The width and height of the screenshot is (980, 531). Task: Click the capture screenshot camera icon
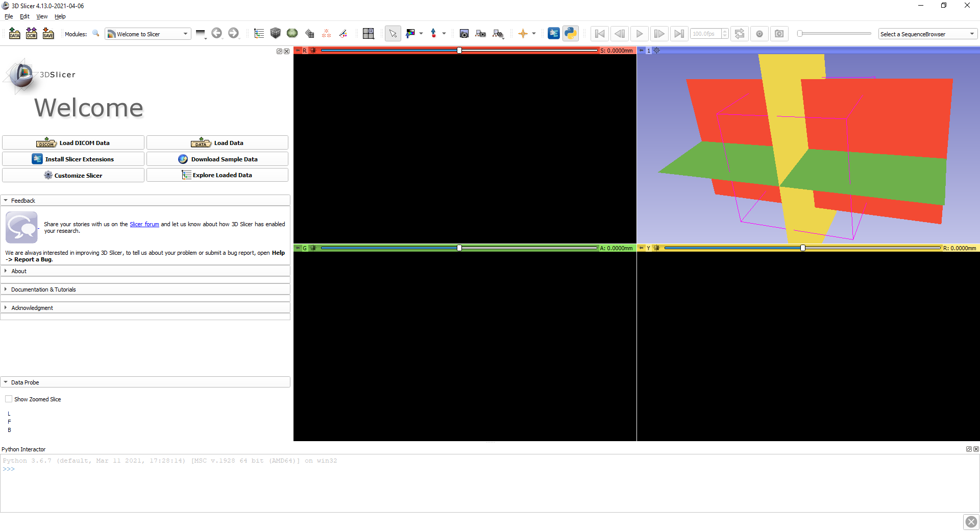point(464,34)
